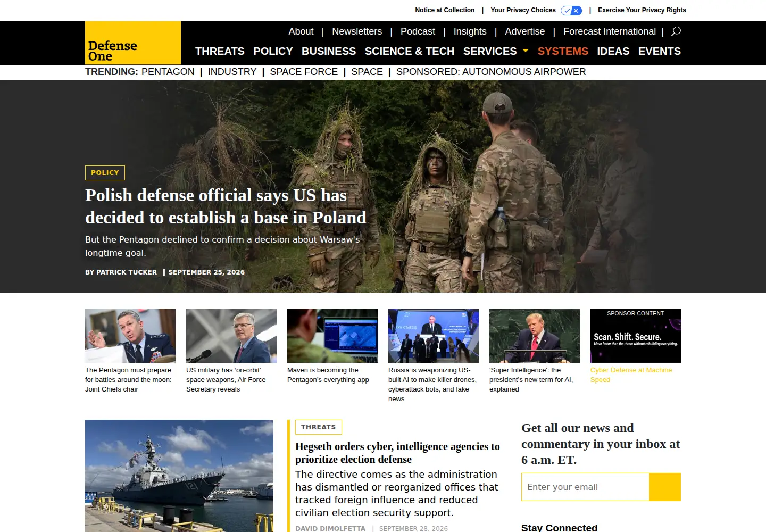Open Hegseth election defense headline
The height and width of the screenshot is (532, 766).
397,453
